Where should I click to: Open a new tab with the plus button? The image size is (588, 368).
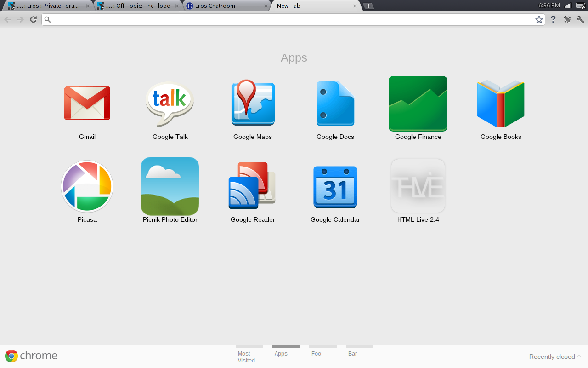click(368, 6)
